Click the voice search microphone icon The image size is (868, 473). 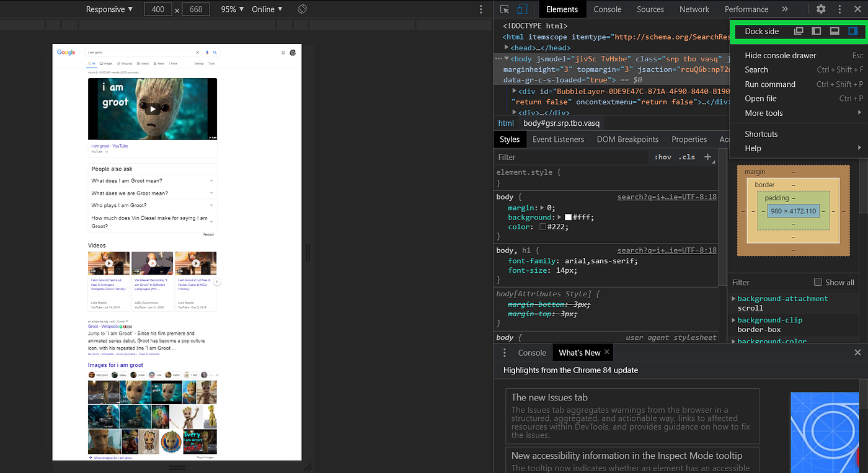tap(207, 53)
